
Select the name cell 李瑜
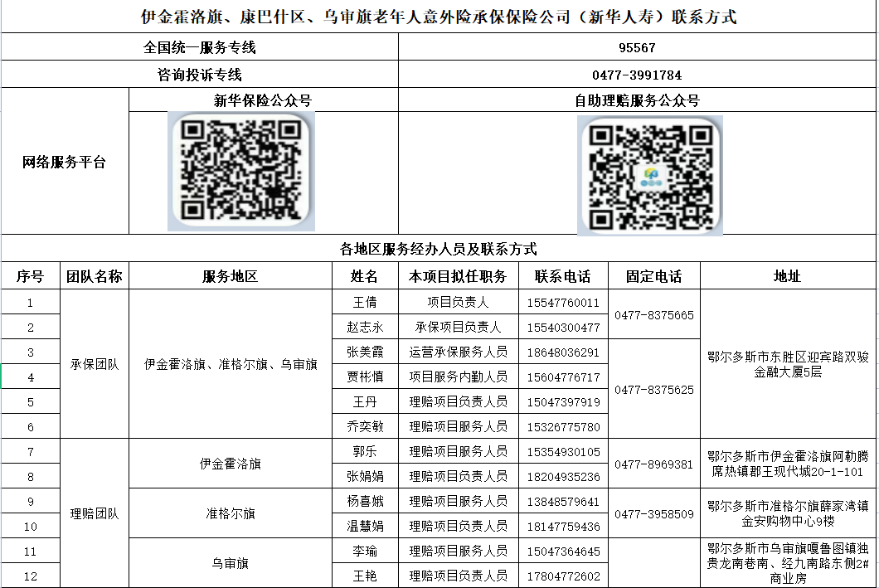click(365, 551)
